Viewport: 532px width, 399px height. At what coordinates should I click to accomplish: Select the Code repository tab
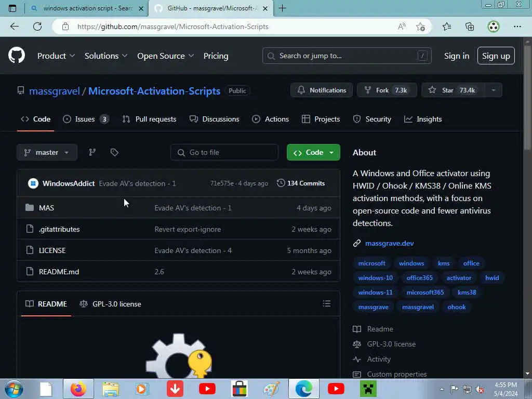(x=36, y=119)
